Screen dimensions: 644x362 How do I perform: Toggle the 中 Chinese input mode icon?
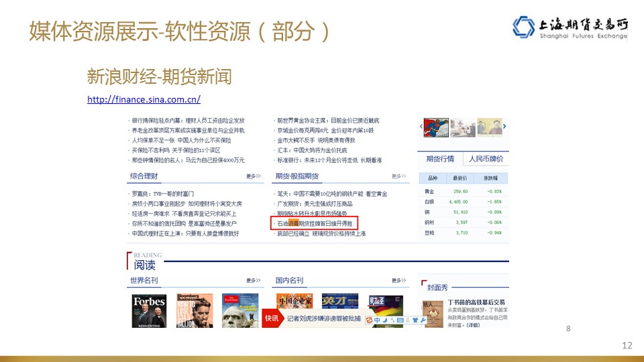click(x=377, y=320)
